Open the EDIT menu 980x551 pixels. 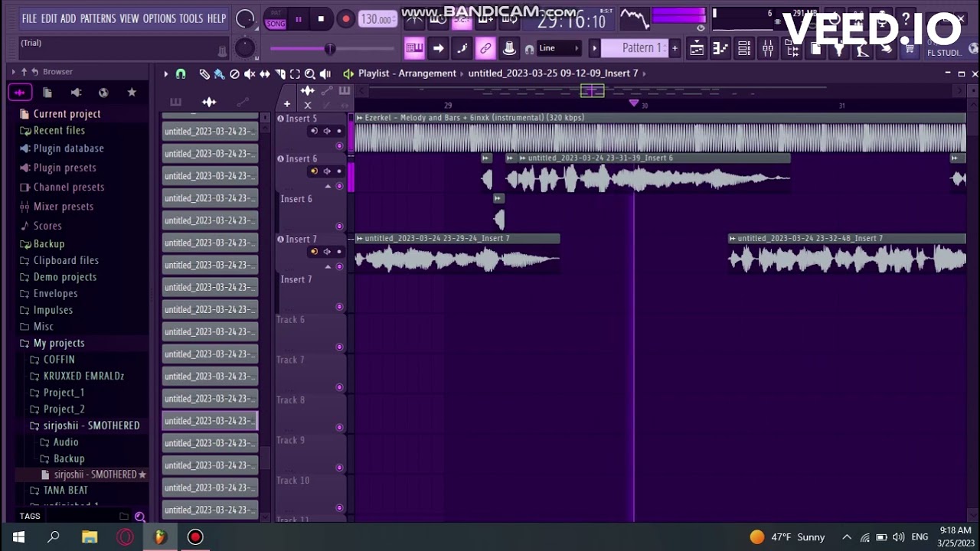click(x=49, y=18)
